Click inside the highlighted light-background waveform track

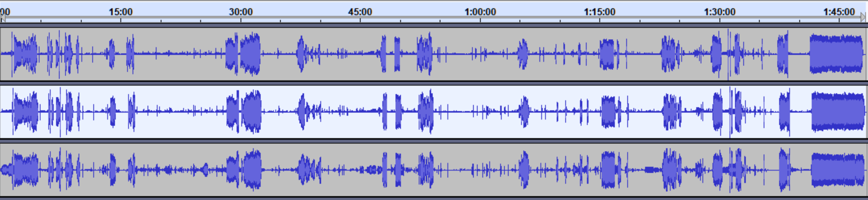click(x=433, y=111)
